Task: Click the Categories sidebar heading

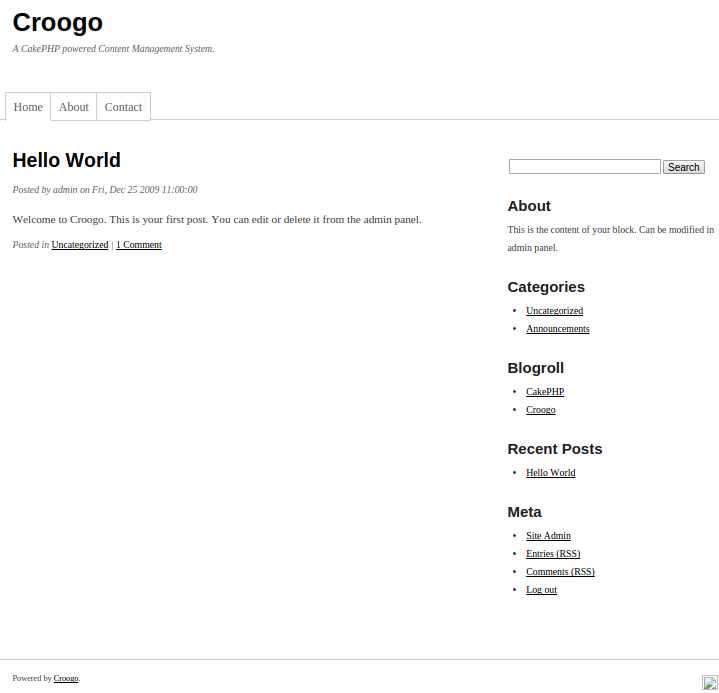Action: point(546,287)
